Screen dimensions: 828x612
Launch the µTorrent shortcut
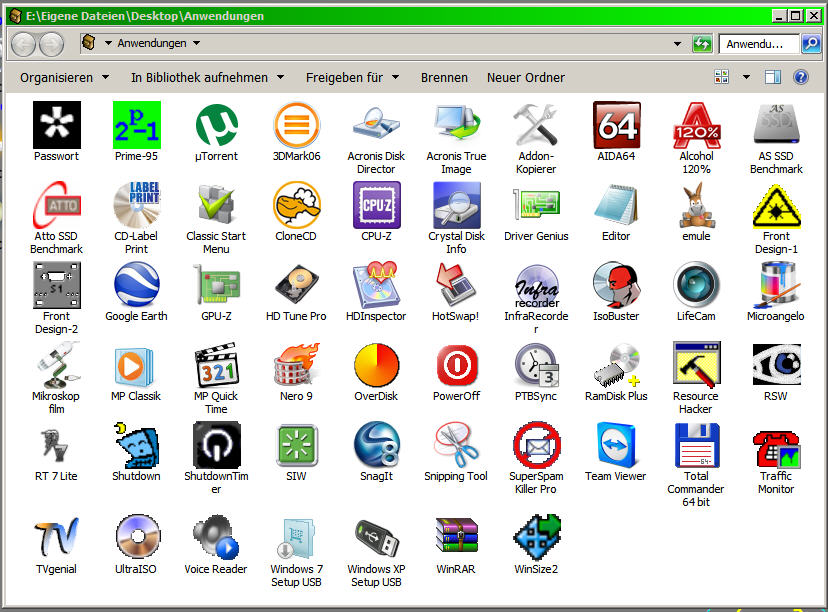pos(217,125)
